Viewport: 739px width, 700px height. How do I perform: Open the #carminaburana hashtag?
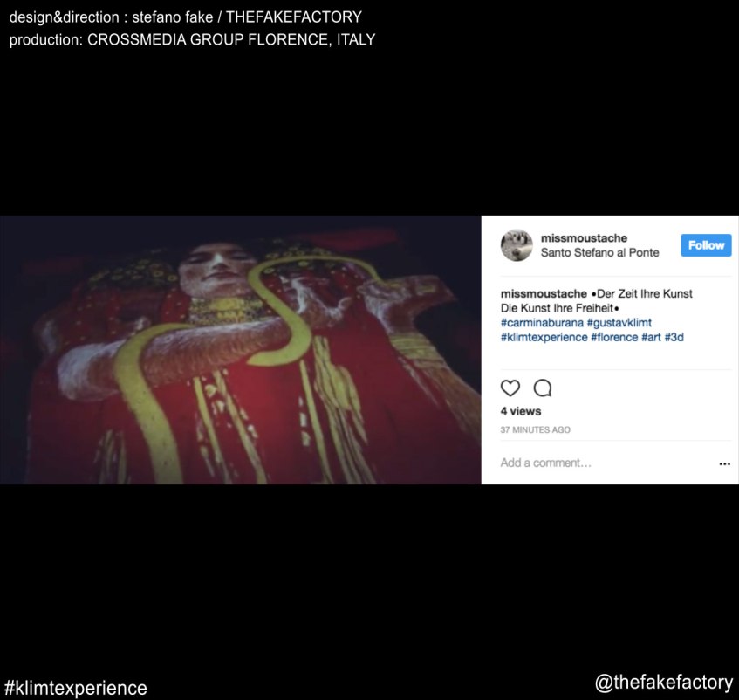pyautogui.click(x=542, y=323)
